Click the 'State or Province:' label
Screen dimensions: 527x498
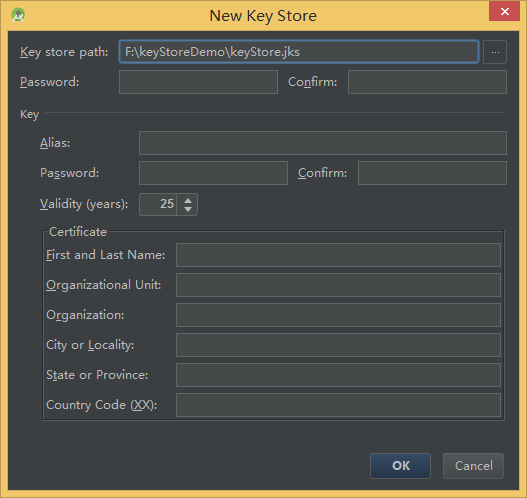(x=97, y=375)
